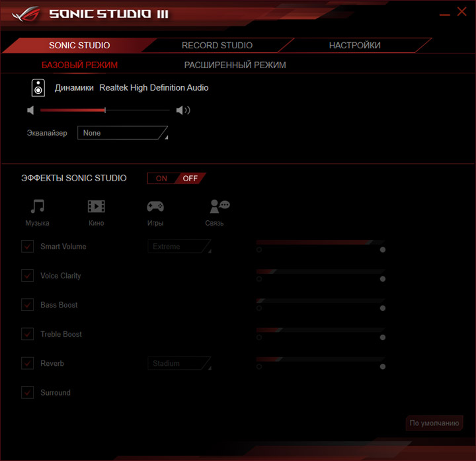Click the speaker device icon
This screenshot has height=461, width=476.
click(38, 88)
